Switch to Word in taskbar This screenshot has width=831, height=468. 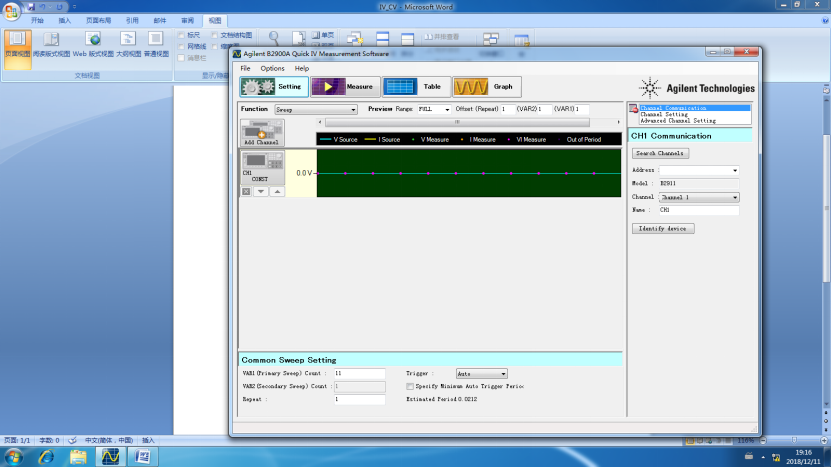[x=142, y=456]
